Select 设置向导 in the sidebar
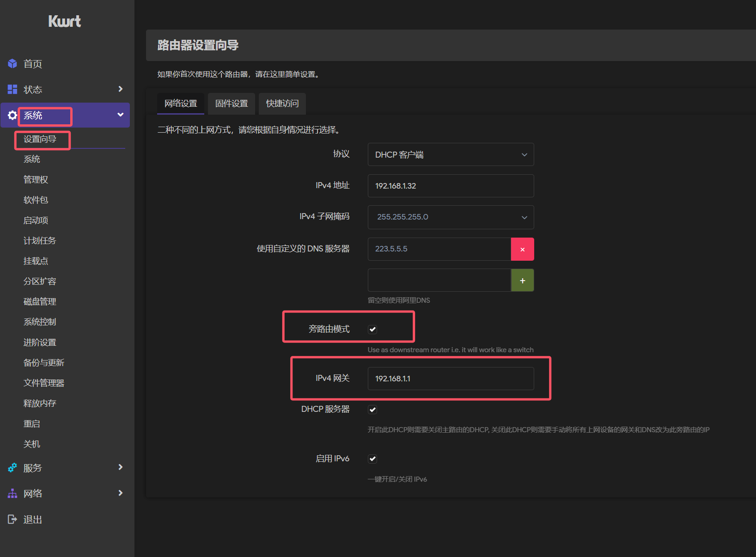This screenshot has height=557, width=756. [x=42, y=140]
